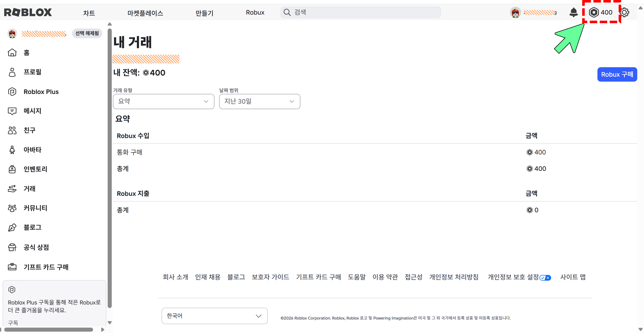Click the sidebar profile avatar

coord(12,33)
